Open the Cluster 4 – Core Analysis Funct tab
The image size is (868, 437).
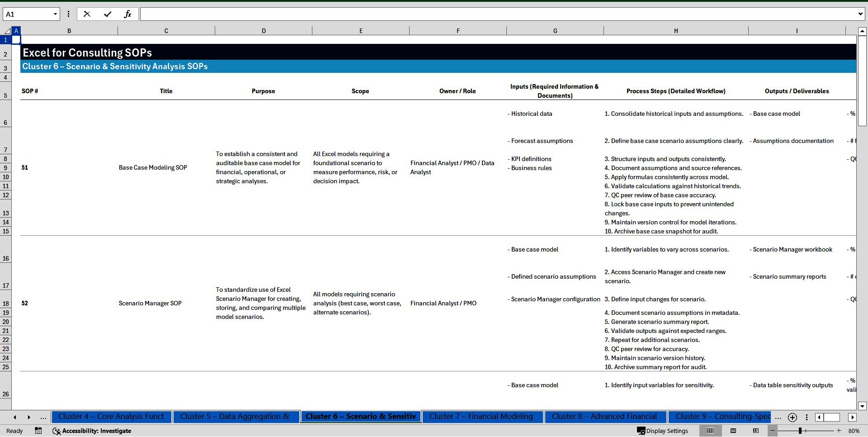[x=111, y=417]
